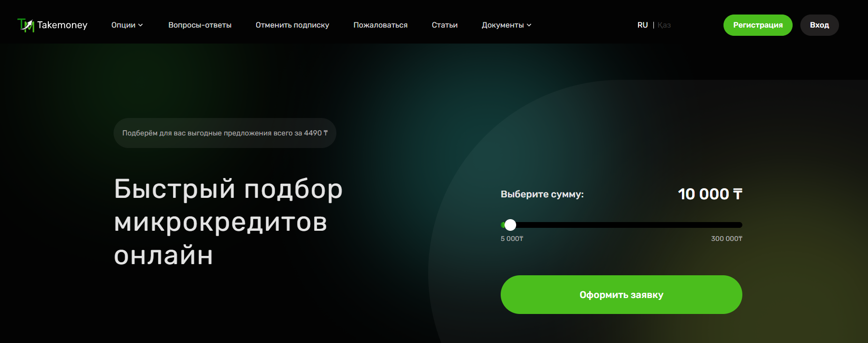This screenshot has width=868, height=343.
Task: Click the 10 000 ₸ amount value
Action: pyautogui.click(x=710, y=194)
